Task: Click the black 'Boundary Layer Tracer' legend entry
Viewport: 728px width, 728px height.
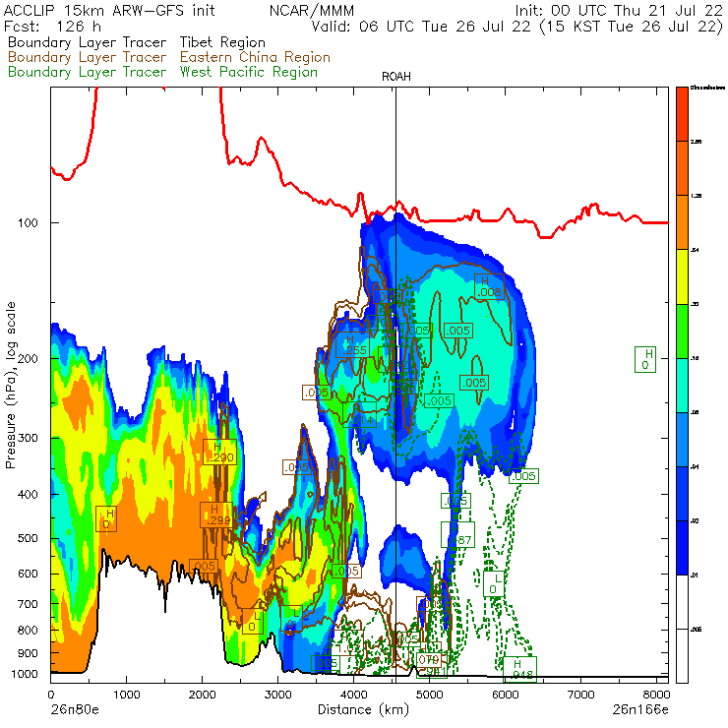Action: pyautogui.click(x=87, y=42)
